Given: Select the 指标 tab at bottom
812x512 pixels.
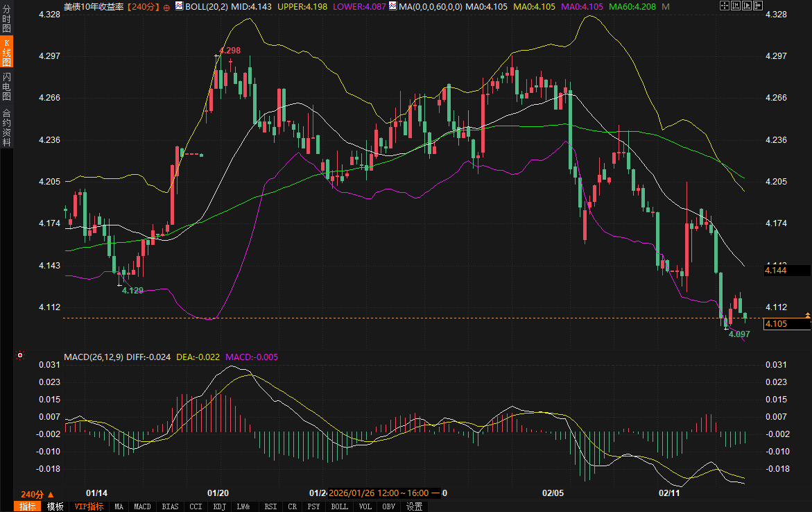Looking at the screenshot, I should tap(28, 506).
